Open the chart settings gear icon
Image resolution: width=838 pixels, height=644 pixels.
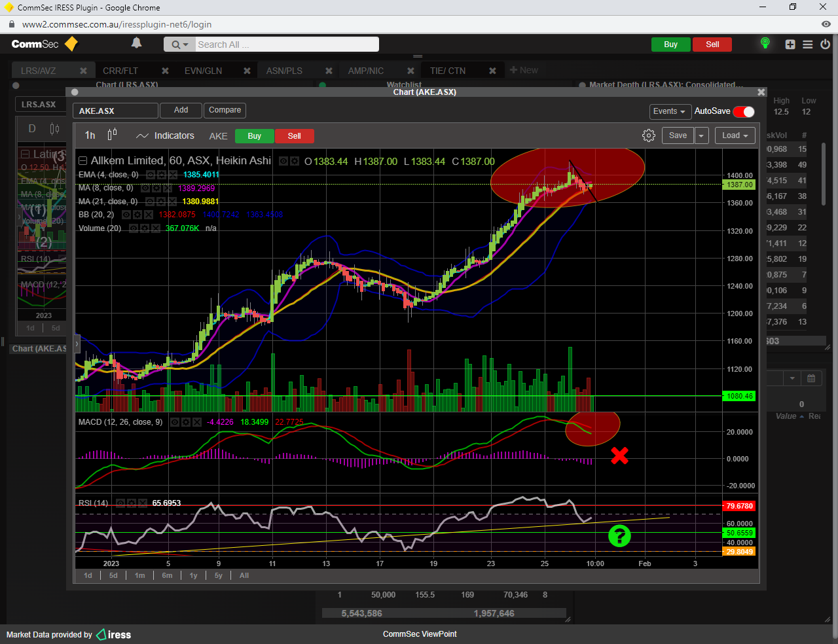(x=648, y=135)
